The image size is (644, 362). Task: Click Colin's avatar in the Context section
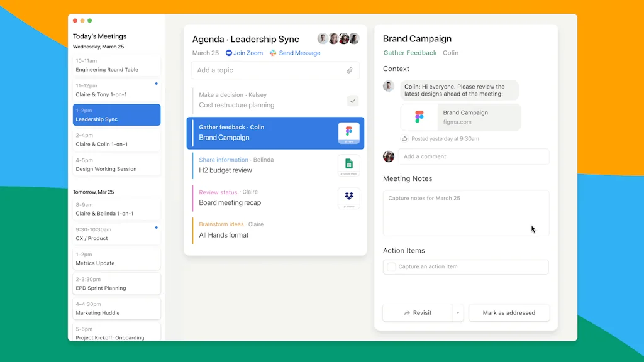389,87
